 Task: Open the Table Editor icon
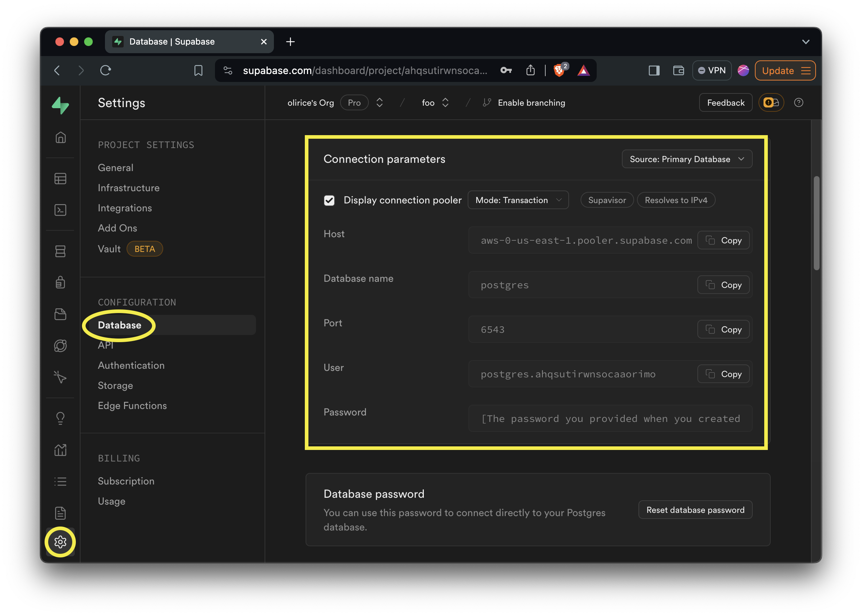(x=60, y=179)
